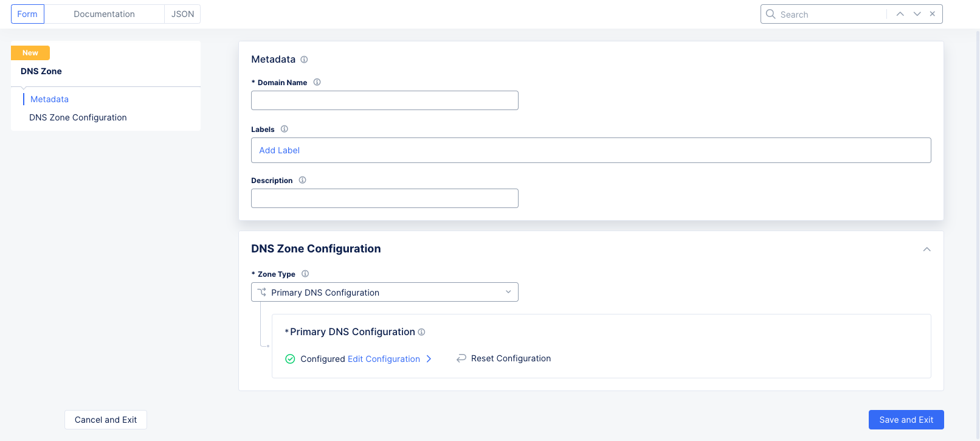This screenshot has width=980, height=441.
Task: Click Reset Configuration
Action: [x=510, y=358]
